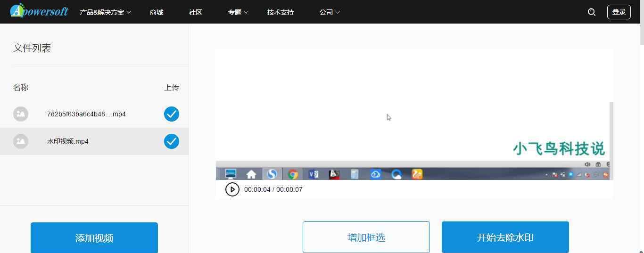Click the 增加框选 button
This screenshot has height=253, width=644.
click(366, 237)
